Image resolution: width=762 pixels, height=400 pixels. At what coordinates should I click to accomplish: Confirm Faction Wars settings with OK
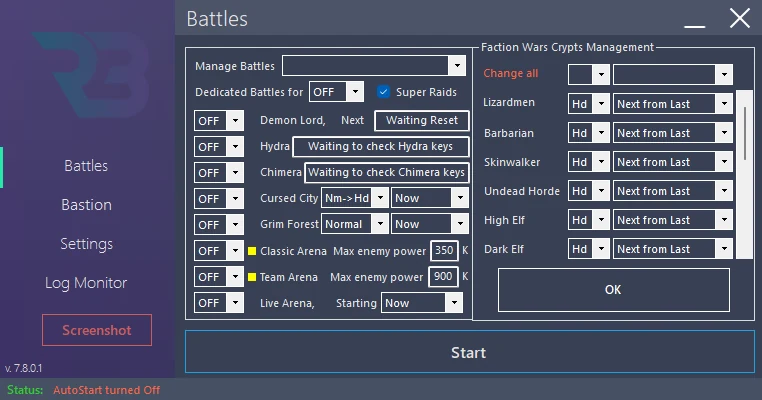click(613, 290)
